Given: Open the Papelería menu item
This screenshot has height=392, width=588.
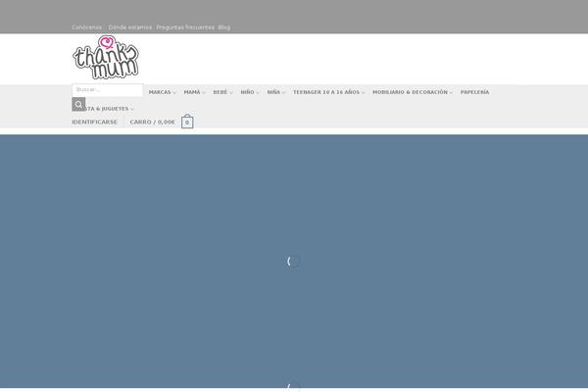Looking at the screenshot, I should tap(474, 92).
